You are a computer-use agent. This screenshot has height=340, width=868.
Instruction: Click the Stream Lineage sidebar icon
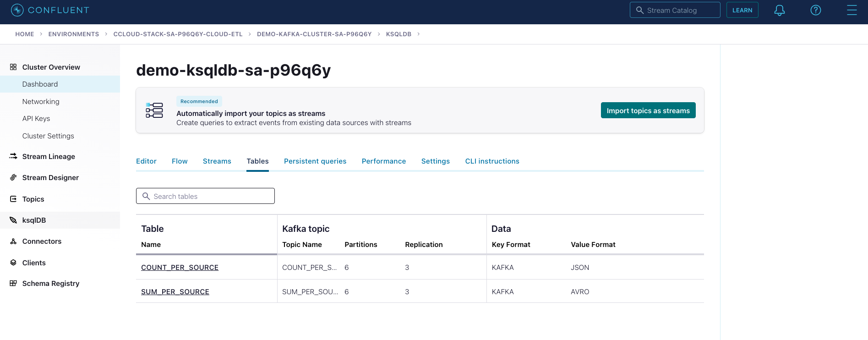click(13, 156)
